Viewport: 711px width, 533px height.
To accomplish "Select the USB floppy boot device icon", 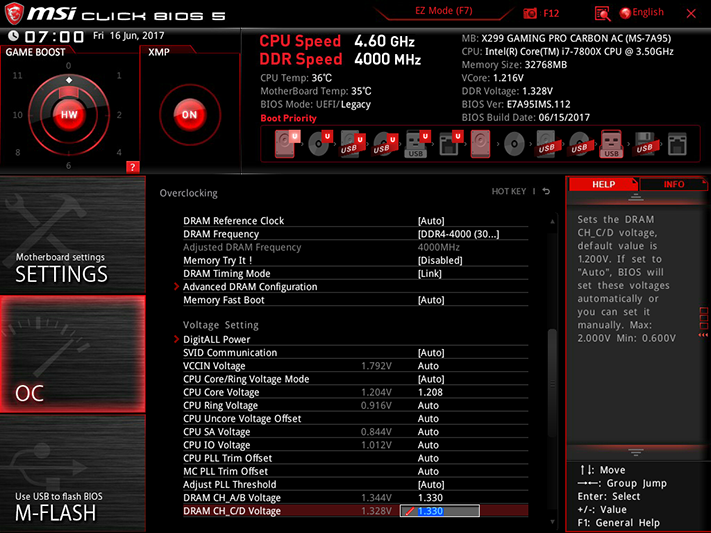I will (x=644, y=144).
